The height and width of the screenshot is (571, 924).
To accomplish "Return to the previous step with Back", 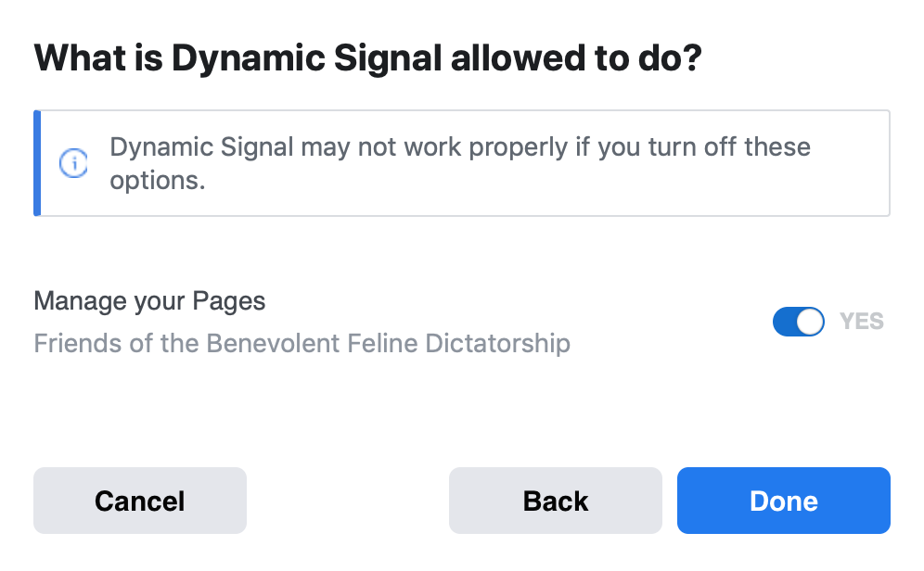I will [555, 501].
